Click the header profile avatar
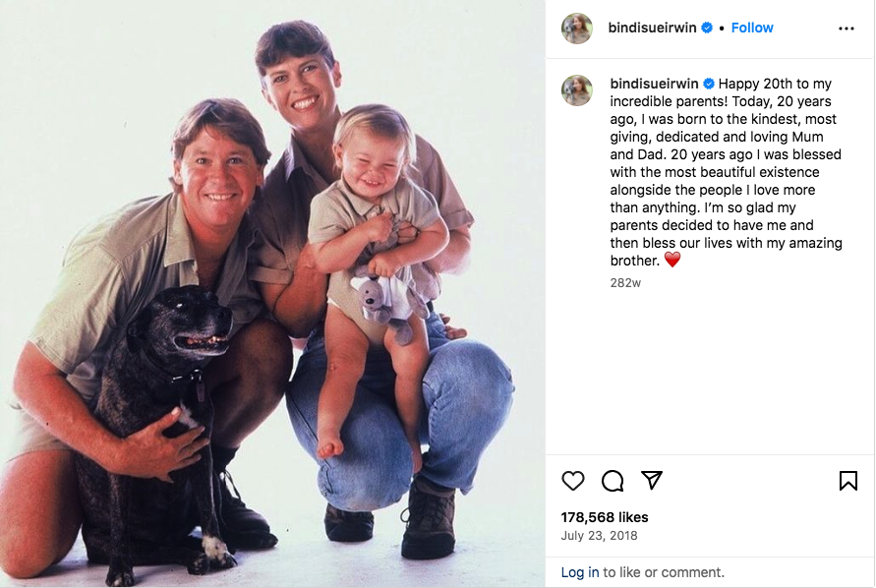The image size is (876, 588). [x=576, y=28]
